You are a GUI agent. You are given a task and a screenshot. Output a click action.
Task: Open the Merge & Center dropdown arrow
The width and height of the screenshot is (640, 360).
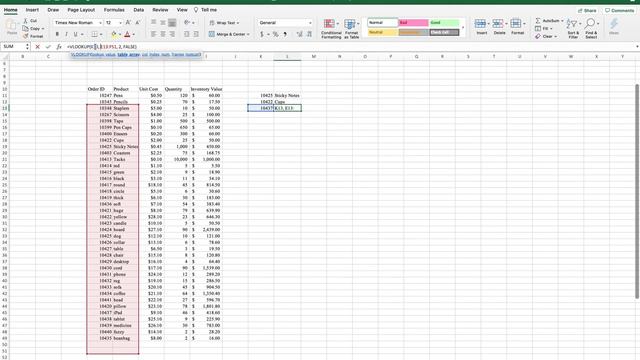[x=248, y=35]
